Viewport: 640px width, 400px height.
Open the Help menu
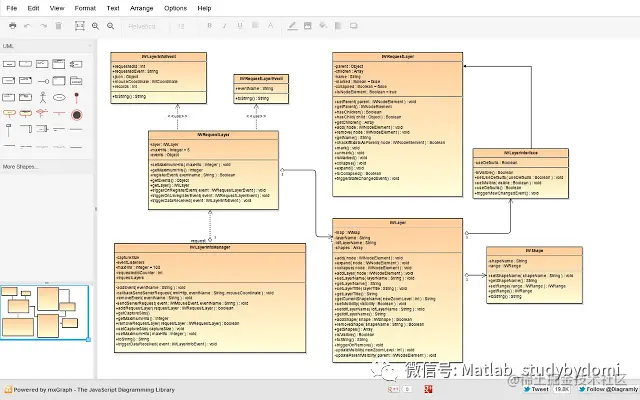click(204, 8)
